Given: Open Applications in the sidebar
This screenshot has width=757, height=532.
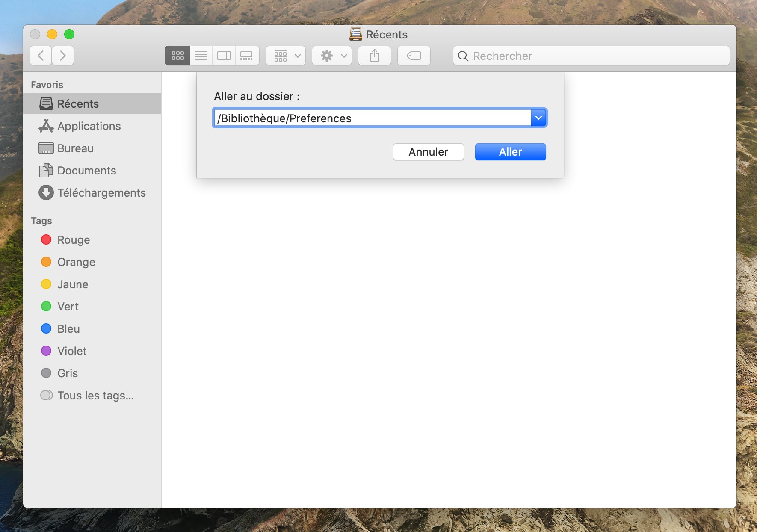Looking at the screenshot, I should [x=89, y=126].
